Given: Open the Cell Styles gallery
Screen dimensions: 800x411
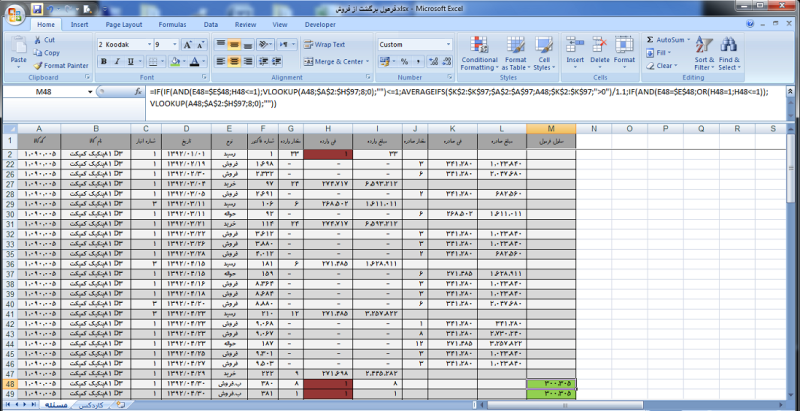Looking at the screenshot, I should [x=544, y=54].
